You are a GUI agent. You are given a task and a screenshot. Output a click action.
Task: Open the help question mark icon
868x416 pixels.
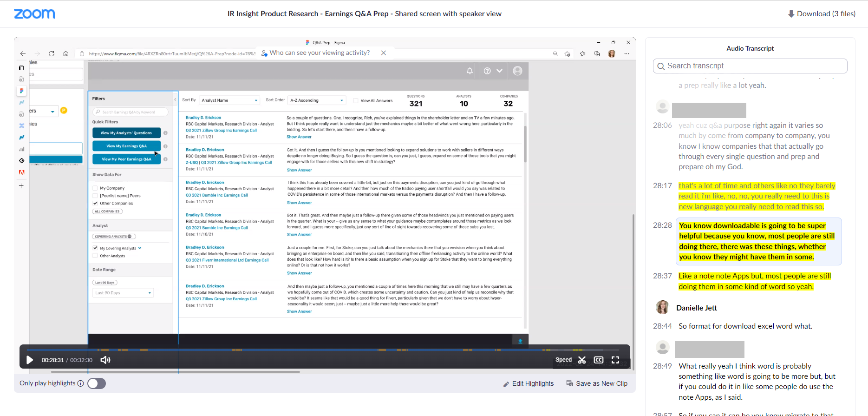point(487,71)
